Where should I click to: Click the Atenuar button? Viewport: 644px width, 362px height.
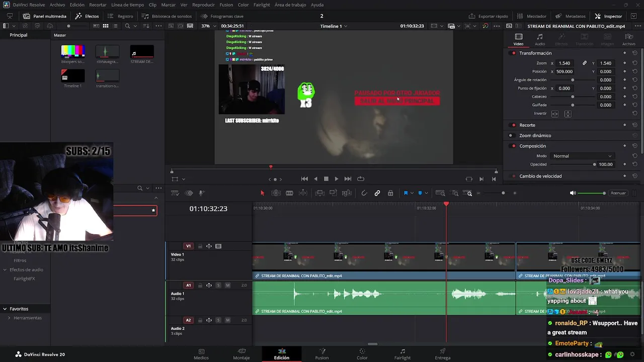click(x=618, y=193)
